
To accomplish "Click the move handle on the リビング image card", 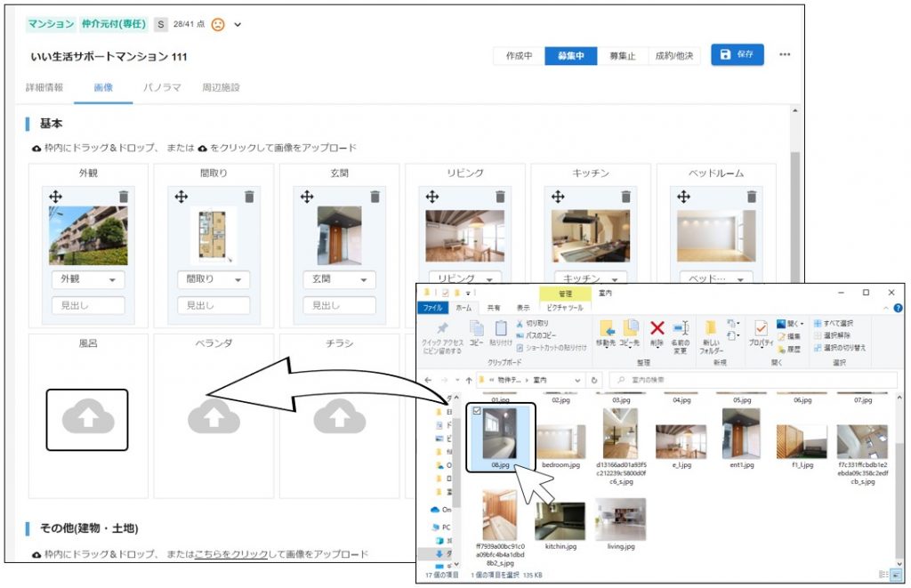I will 432,197.
